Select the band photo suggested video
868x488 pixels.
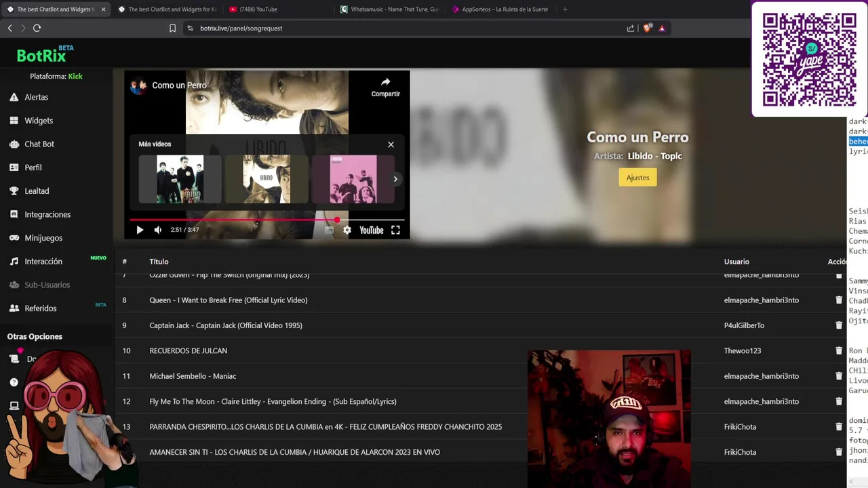pos(180,179)
